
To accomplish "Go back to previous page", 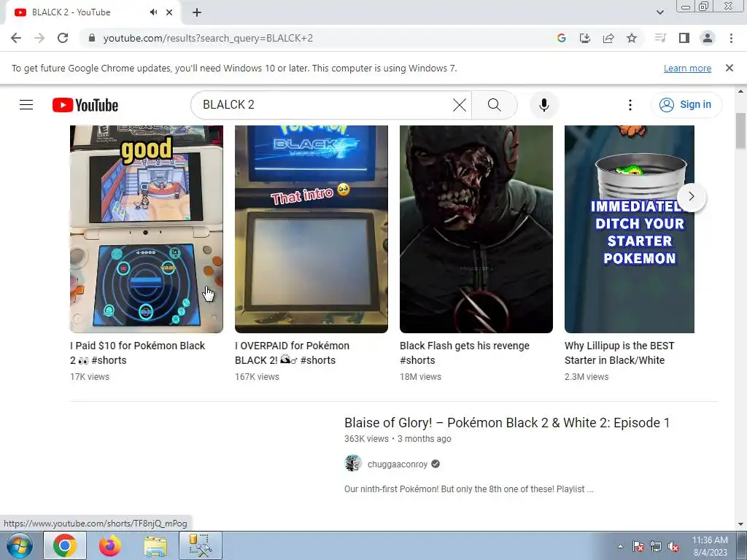I will tap(16, 38).
